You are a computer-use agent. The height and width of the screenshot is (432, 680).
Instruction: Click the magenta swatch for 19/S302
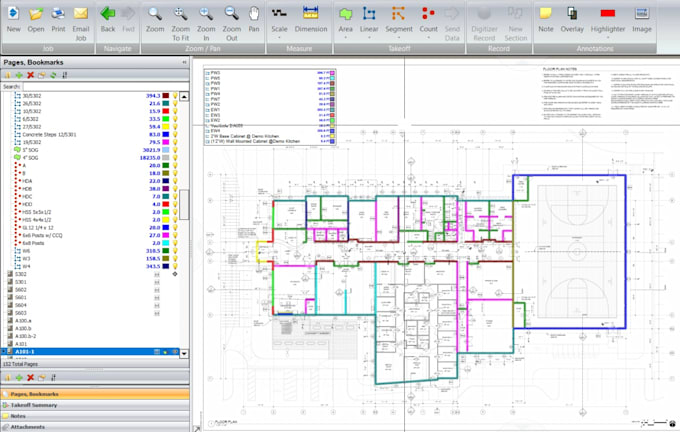[x=166, y=142]
